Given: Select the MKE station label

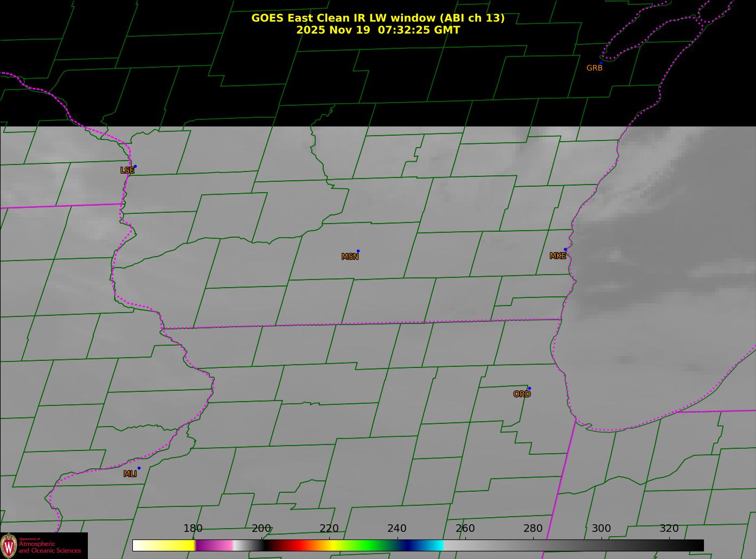Looking at the screenshot, I should click(558, 256).
